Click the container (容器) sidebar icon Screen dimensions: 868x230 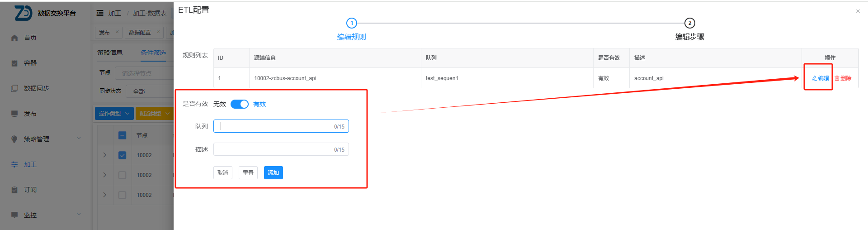[x=14, y=63]
